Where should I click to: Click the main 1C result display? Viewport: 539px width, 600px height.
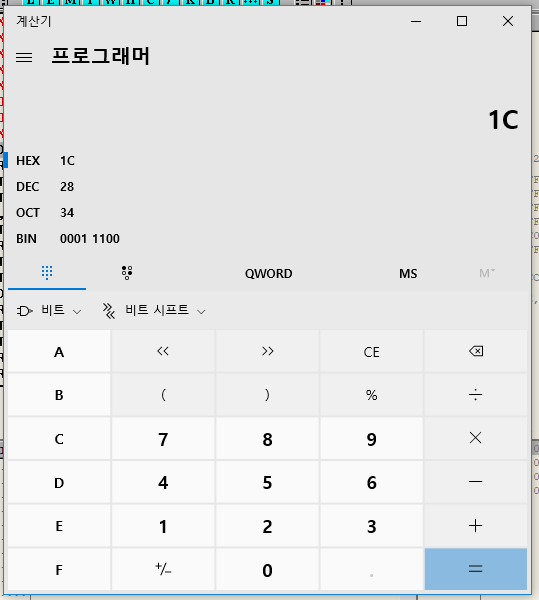503,120
